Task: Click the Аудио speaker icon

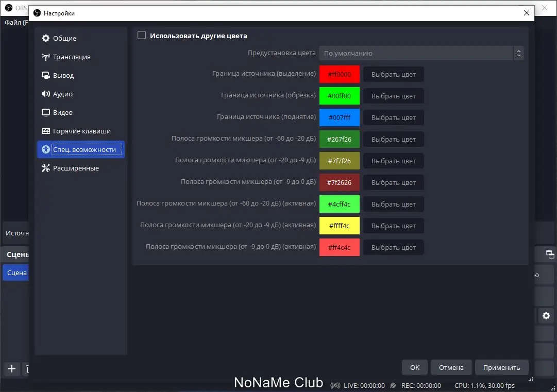Action: click(46, 94)
